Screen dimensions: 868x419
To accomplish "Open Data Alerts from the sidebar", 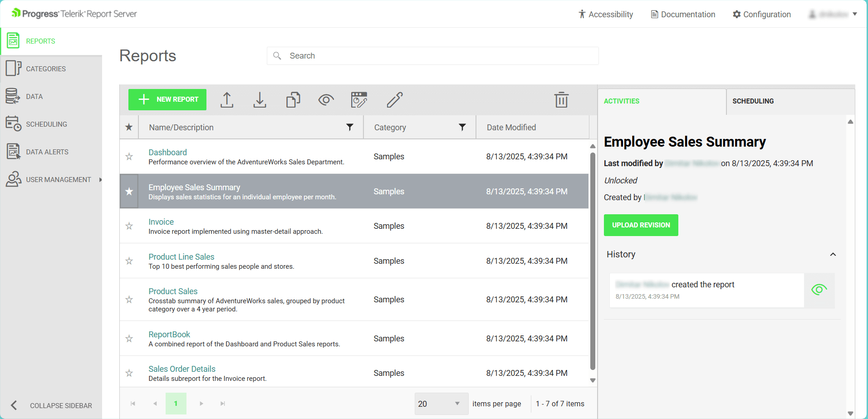I will (x=47, y=152).
